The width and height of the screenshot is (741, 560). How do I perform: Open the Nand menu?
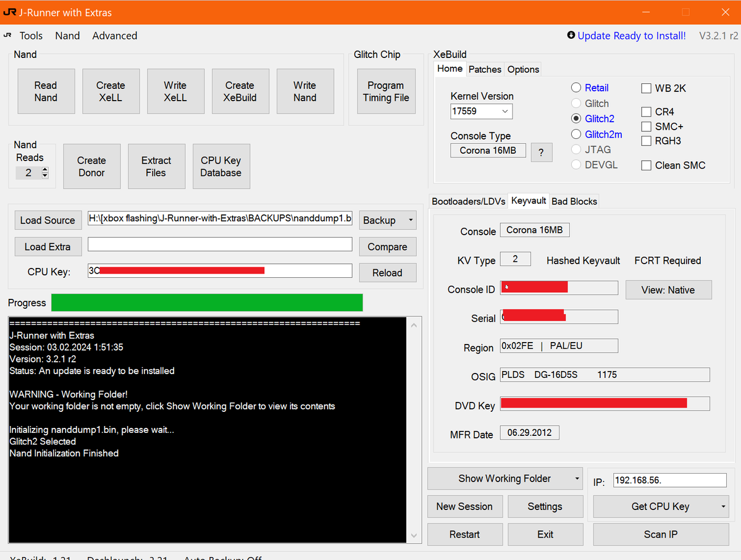(67, 36)
